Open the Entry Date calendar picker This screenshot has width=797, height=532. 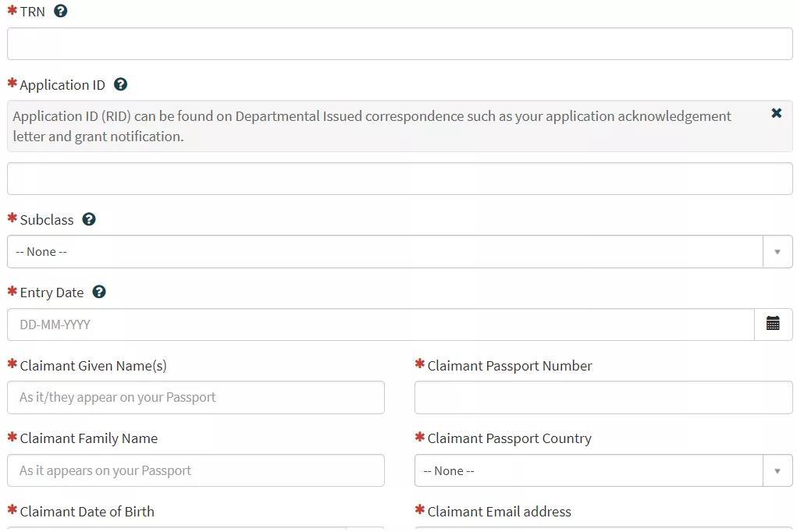[x=773, y=324]
